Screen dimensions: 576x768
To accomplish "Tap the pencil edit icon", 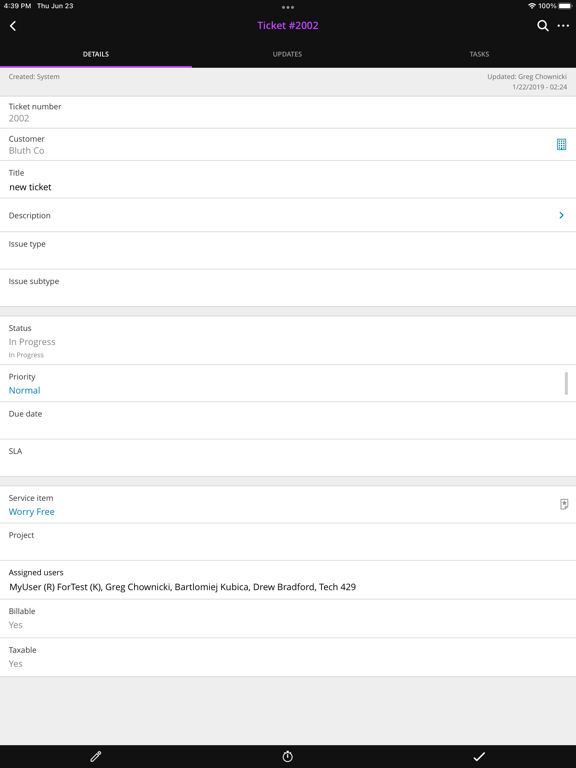I will pos(96,757).
